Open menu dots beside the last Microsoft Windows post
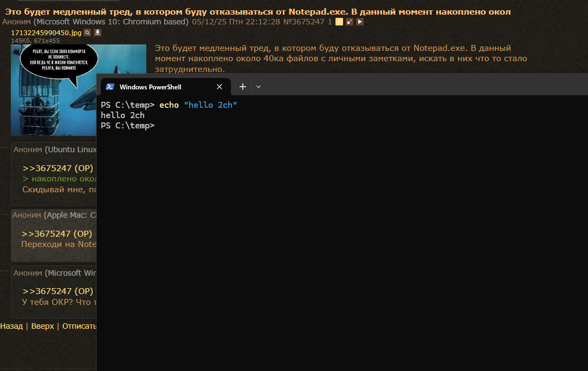 4,270
